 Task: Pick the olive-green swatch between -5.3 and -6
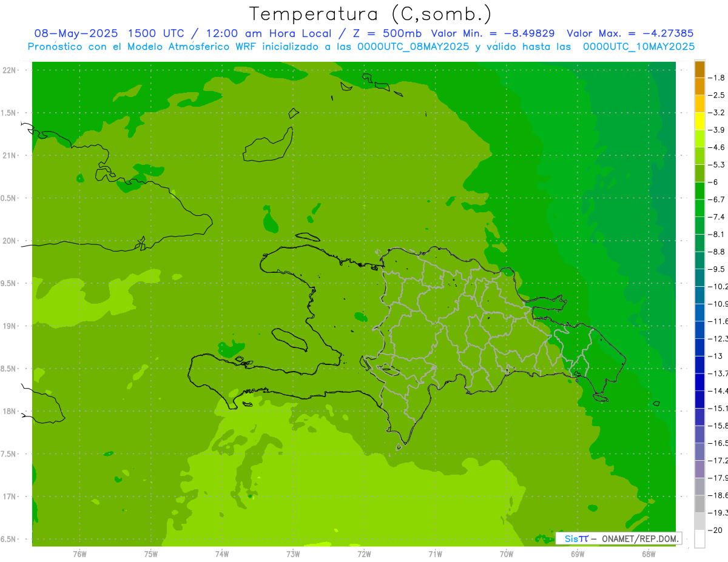point(699,173)
